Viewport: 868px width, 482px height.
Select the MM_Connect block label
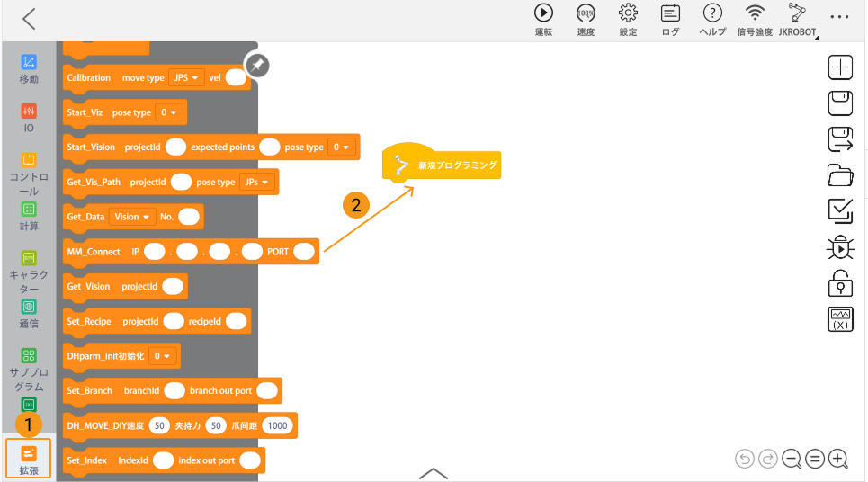(94, 252)
